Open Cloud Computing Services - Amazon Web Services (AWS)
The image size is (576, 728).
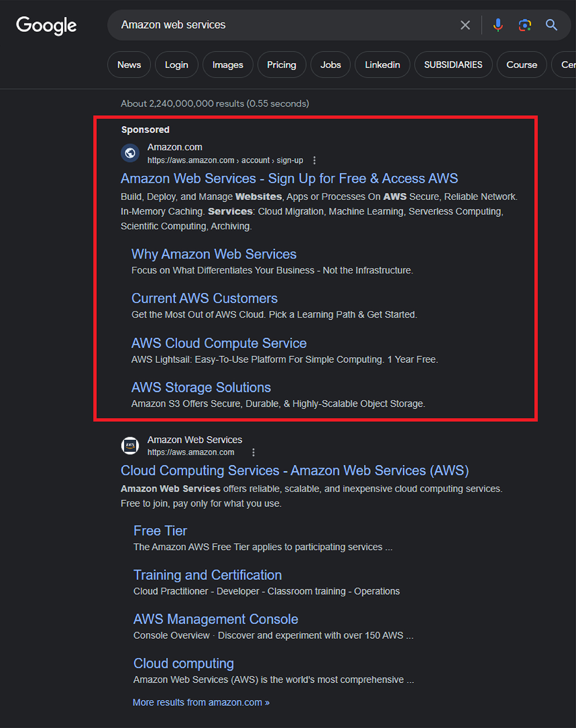(295, 470)
